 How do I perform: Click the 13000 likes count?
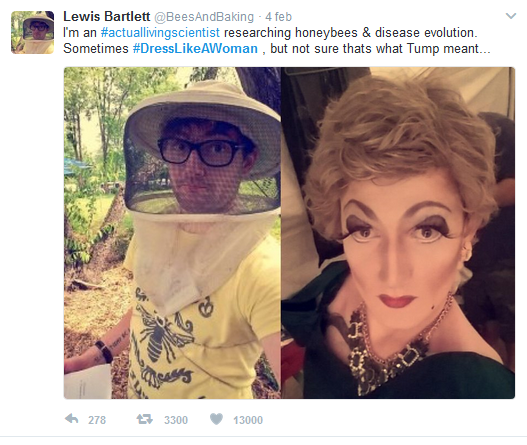(248, 420)
